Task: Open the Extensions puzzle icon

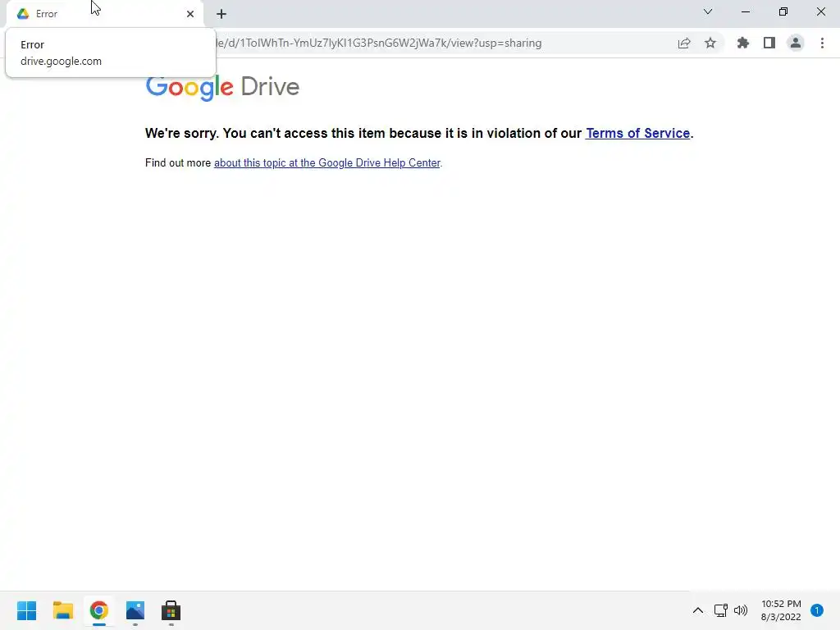Action: click(743, 43)
